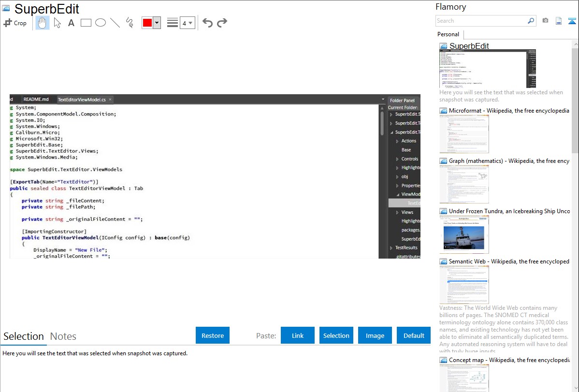579x392 pixels.
Task: Select 'Concept map - Wikipedia' snapshot title
Action: [x=509, y=360]
